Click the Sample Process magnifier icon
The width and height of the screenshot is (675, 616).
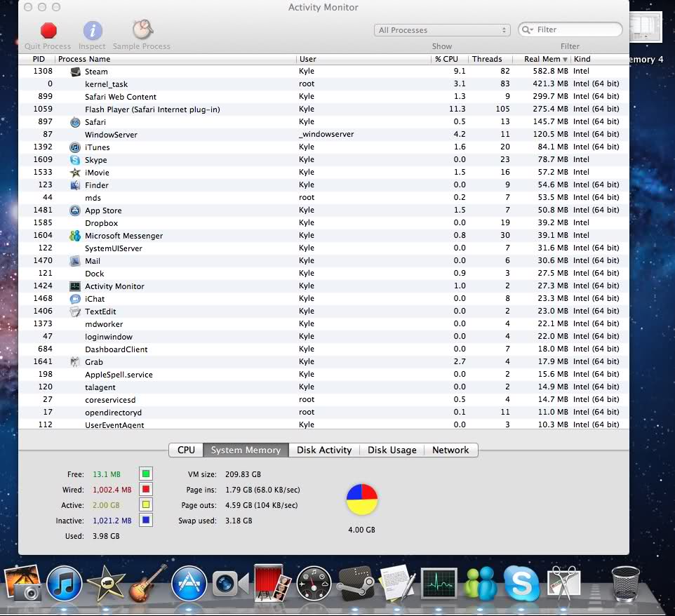[x=142, y=29]
